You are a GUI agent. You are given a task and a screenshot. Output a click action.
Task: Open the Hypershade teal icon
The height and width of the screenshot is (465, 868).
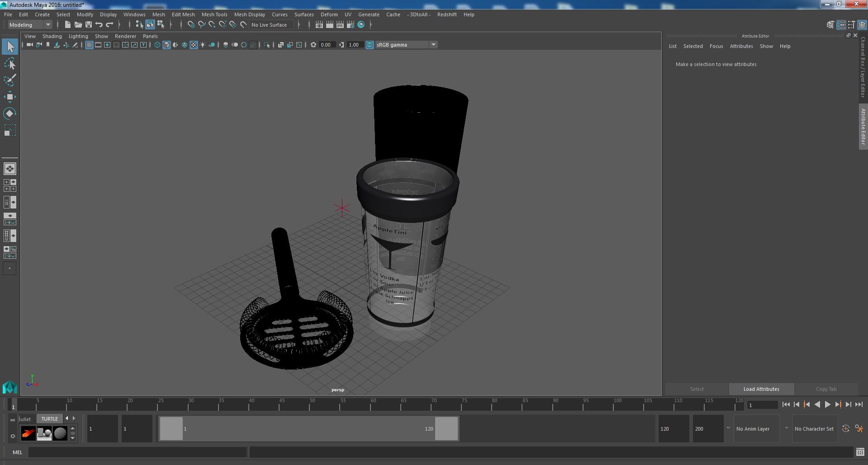[x=361, y=25]
